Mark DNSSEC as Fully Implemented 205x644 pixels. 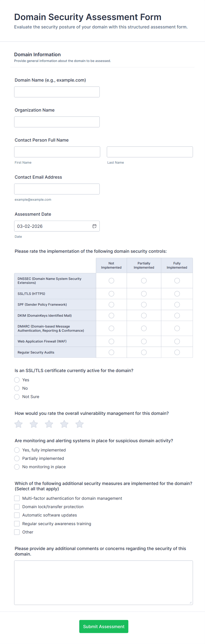point(177,281)
